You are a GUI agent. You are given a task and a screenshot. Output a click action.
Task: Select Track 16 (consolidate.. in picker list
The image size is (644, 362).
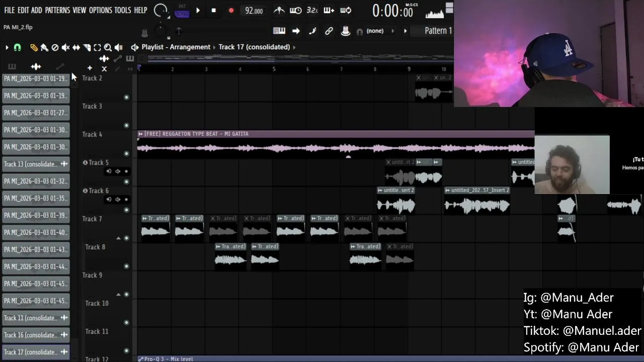(x=36, y=335)
